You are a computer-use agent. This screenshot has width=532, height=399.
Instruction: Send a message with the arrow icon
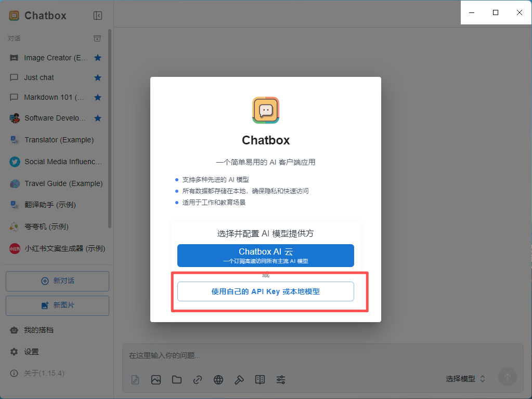[507, 377]
